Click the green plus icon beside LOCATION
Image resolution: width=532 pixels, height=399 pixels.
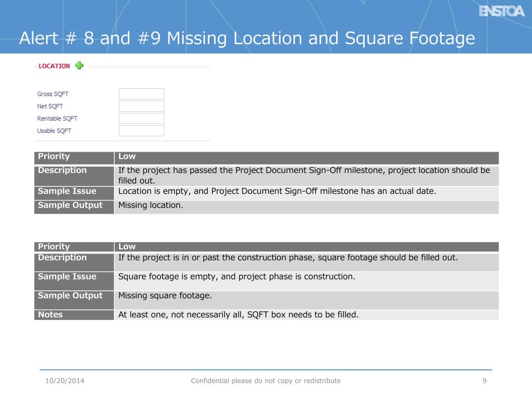[79, 65]
